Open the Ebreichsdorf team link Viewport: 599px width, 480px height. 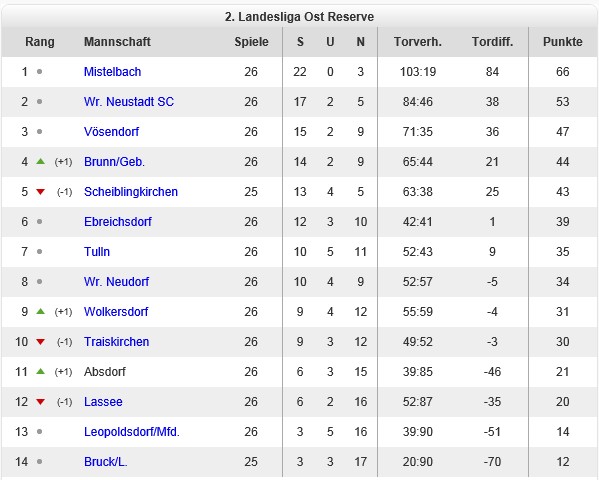point(118,222)
